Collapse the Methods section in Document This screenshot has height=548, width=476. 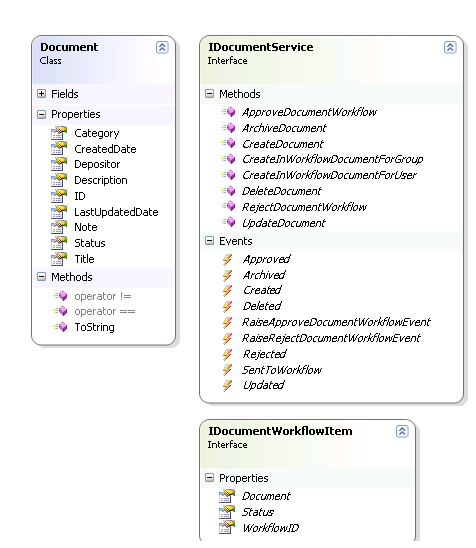coord(42,277)
